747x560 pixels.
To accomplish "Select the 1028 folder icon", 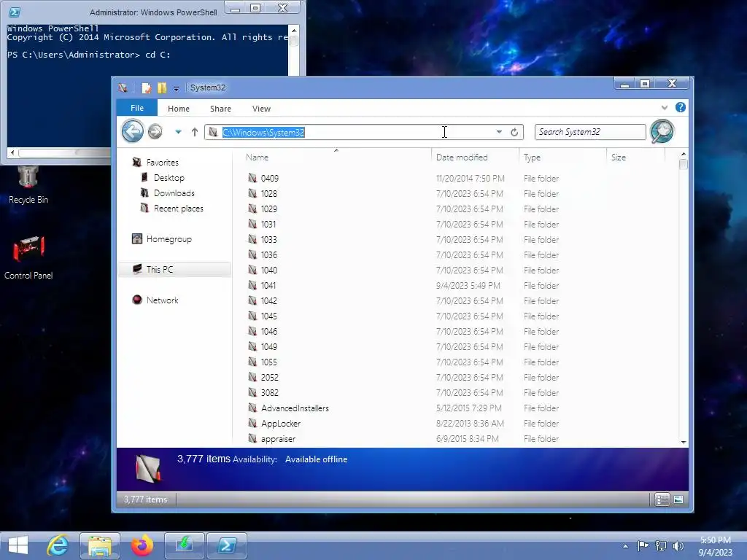I will (x=252, y=193).
